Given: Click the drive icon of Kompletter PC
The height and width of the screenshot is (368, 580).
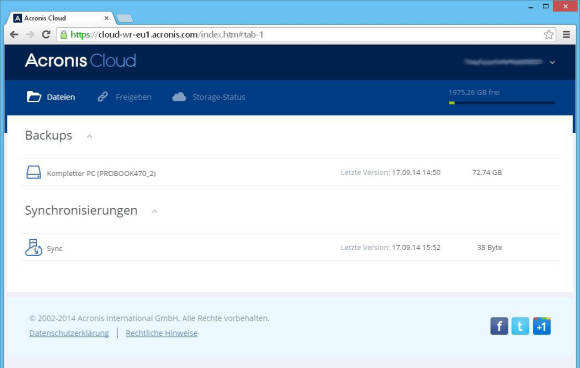Looking at the screenshot, I should (34, 172).
